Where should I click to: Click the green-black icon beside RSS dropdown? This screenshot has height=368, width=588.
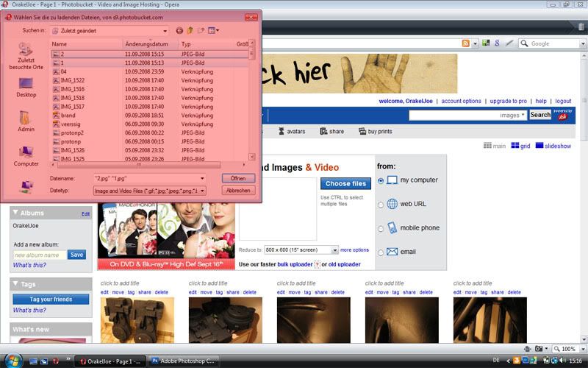point(486,43)
